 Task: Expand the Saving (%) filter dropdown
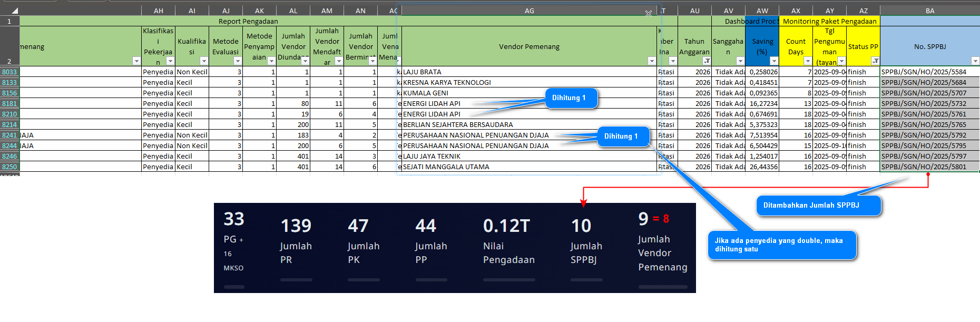pyautogui.click(x=774, y=61)
